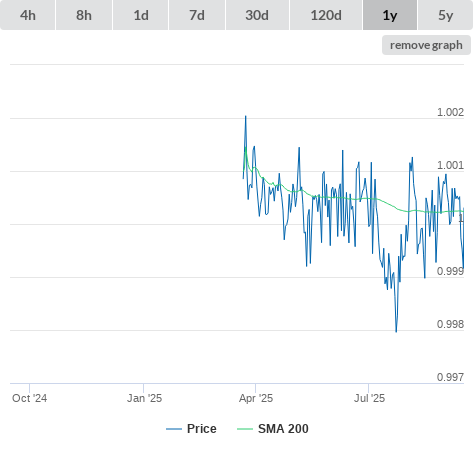Click the Jul '25 axis label

369,398
